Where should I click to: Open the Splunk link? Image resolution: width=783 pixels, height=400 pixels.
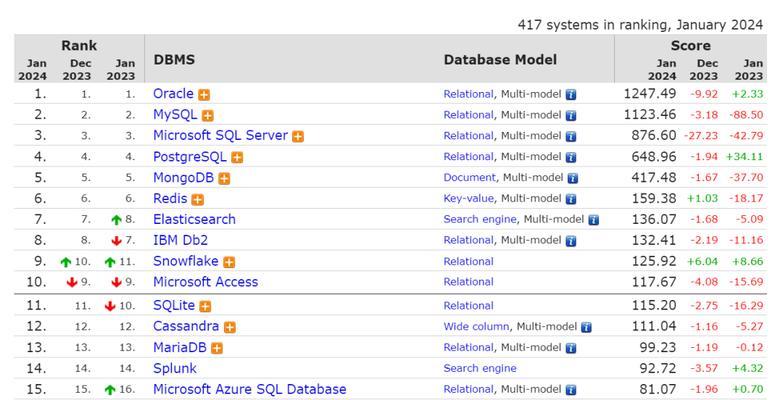(175, 369)
